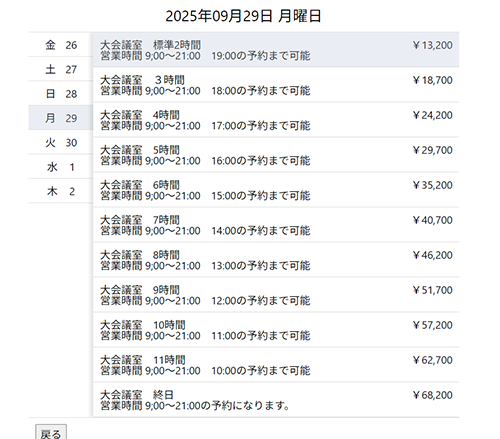
Task: Choose 大会議室 7時間 plan ¥40,700
Action: [276, 225]
